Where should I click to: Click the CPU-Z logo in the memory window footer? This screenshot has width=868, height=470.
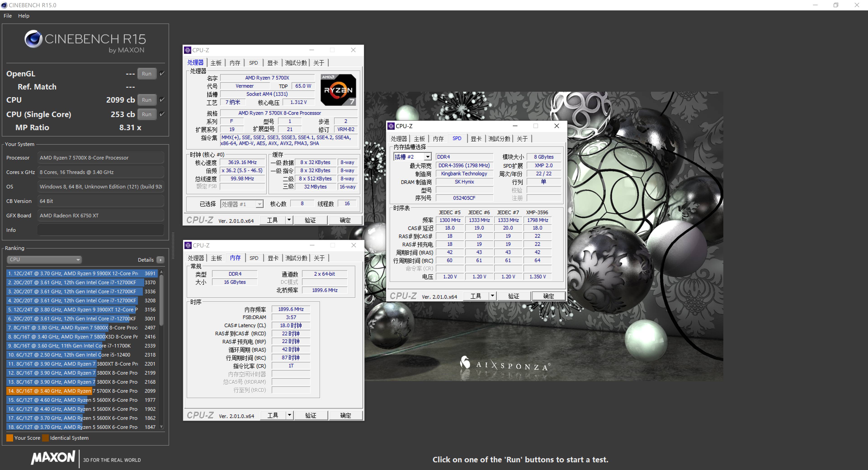pyautogui.click(x=200, y=415)
